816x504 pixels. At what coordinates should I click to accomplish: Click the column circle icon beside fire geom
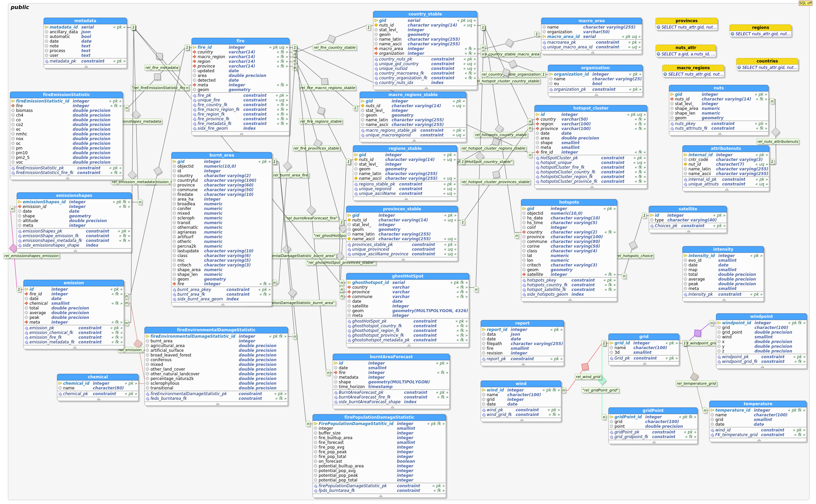coord(195,90)
